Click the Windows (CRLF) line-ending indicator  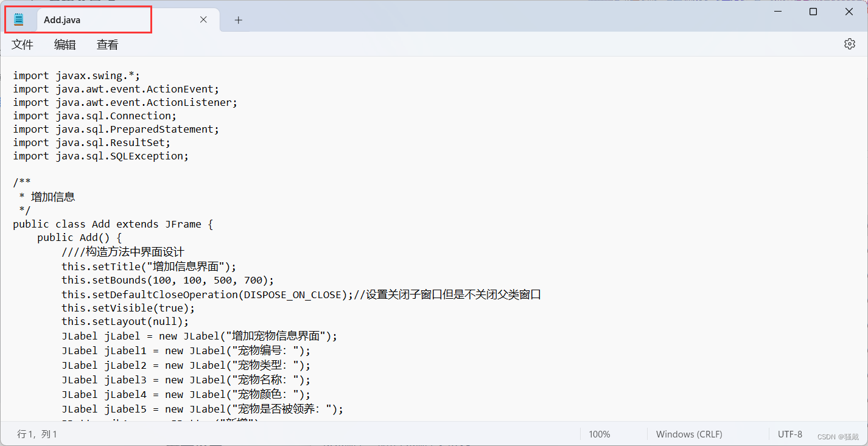pyautogui.click(x=688, y=434)
